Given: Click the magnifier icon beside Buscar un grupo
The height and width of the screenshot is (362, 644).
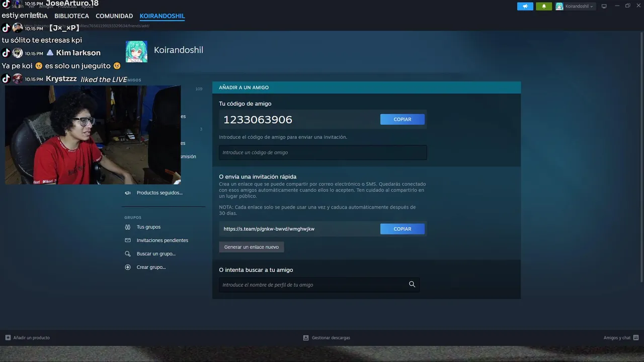Looking at the screenshot, I should tap(128, 254).
